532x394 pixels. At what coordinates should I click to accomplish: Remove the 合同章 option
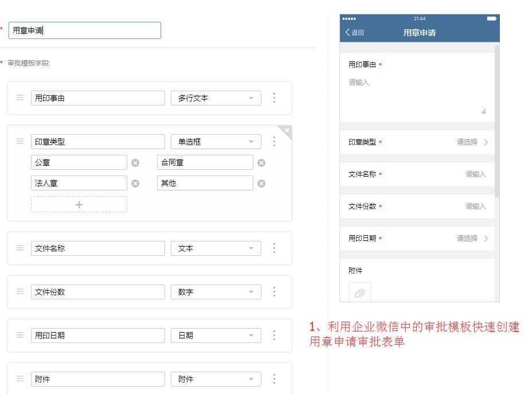pyautogui.click(x=261, y=163)
